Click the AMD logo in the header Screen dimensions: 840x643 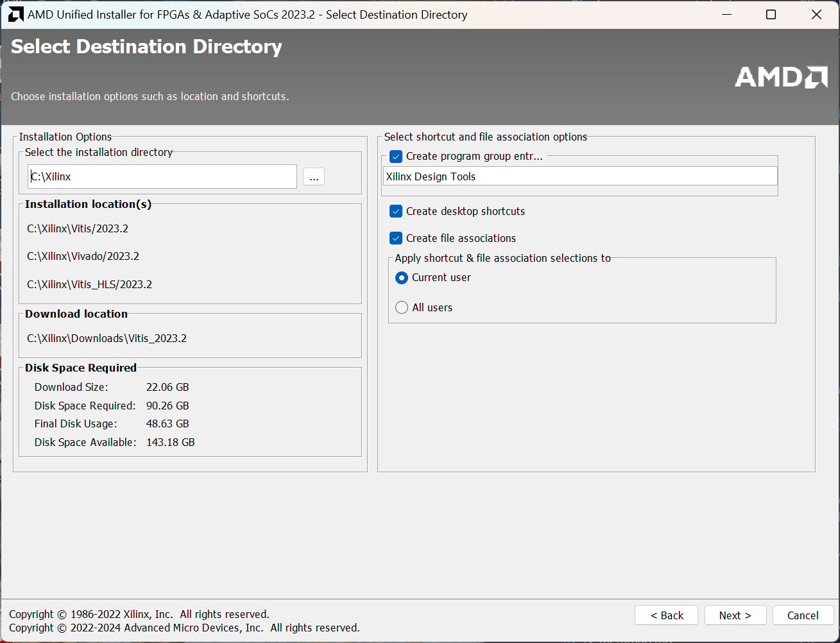781,77
